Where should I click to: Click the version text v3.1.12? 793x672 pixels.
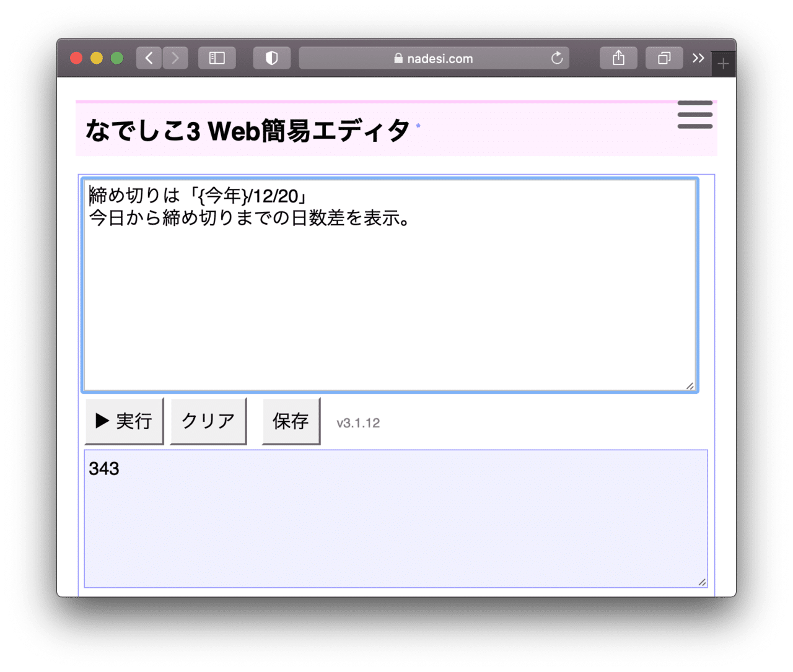[x=358, y=423]
